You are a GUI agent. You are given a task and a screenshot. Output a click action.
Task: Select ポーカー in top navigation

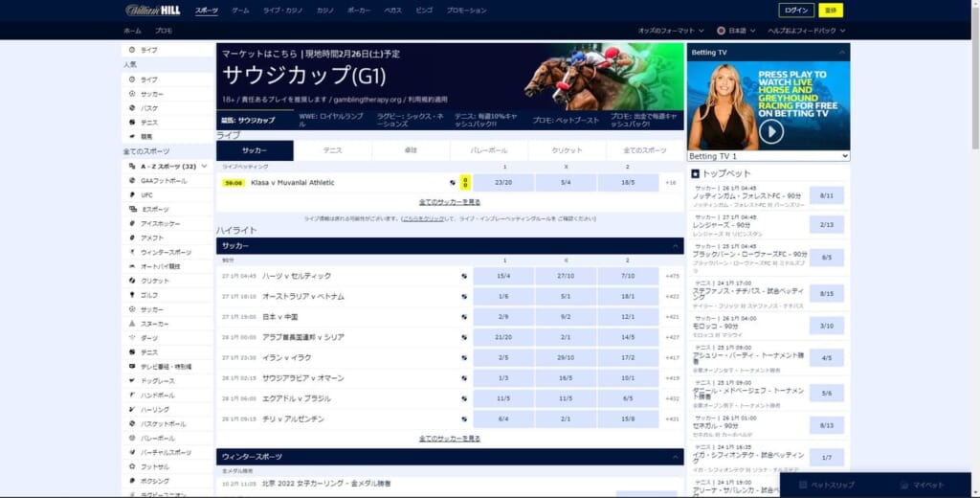click(359, 11)
